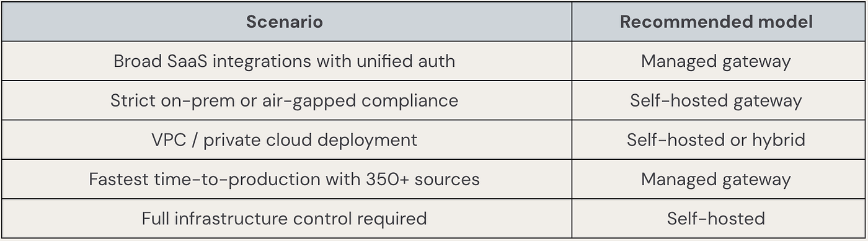
Task: Click the Self-hosted gateway cell
Action: coord(716,100)
